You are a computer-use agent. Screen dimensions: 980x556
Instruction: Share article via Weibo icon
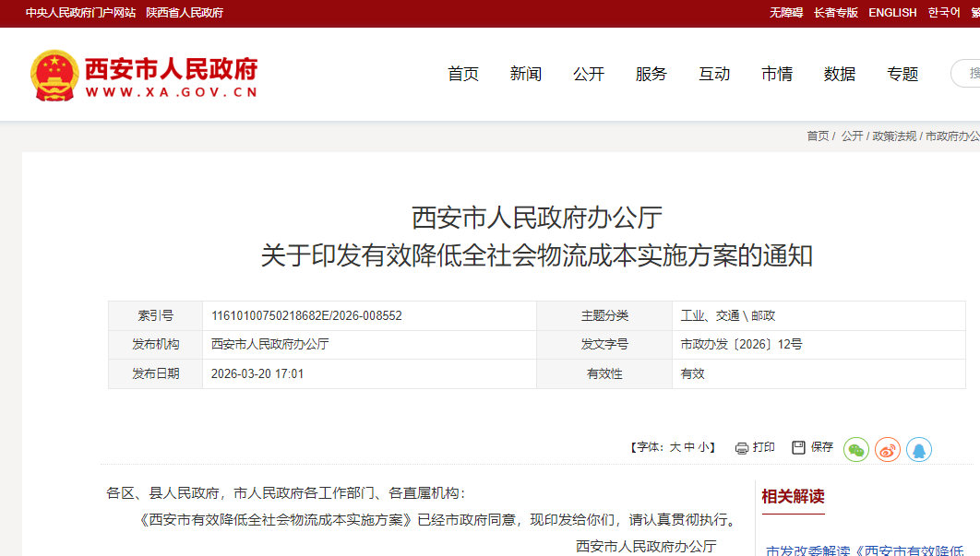(888, 449)
